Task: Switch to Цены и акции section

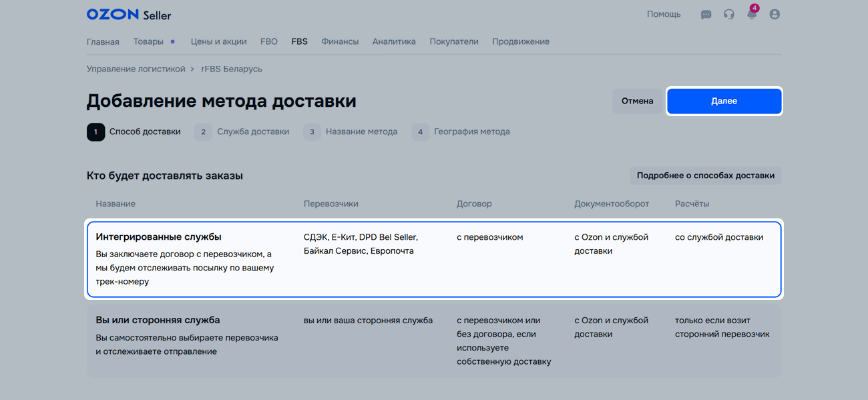Action: pyautogui.click(x=218, y=41)
